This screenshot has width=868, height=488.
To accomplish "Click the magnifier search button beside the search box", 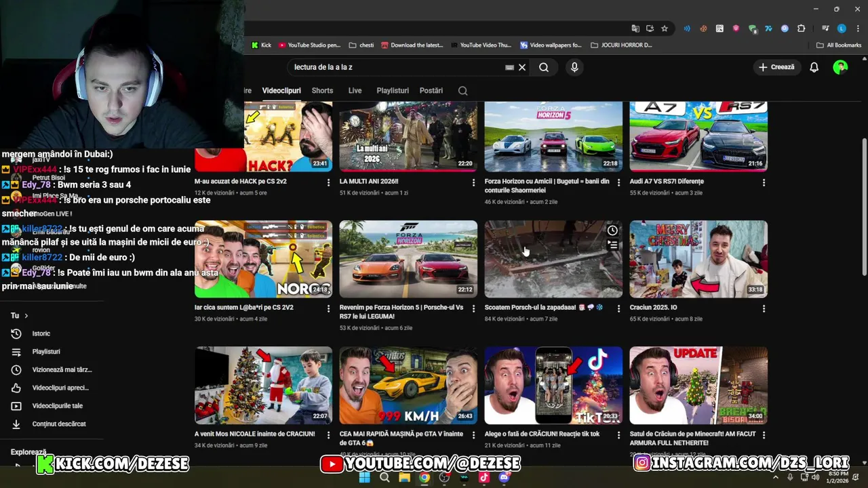I will (x=544, y=67).
